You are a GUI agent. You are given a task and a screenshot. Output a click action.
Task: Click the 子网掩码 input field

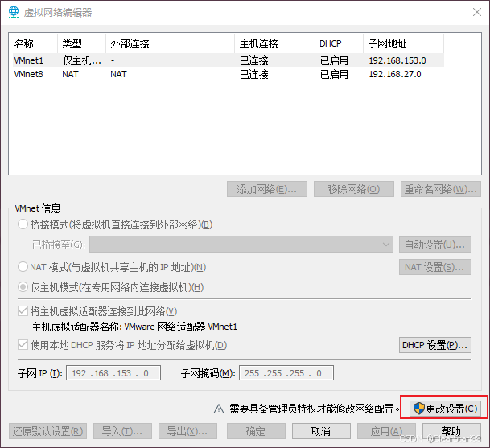[x=286, y=373]
